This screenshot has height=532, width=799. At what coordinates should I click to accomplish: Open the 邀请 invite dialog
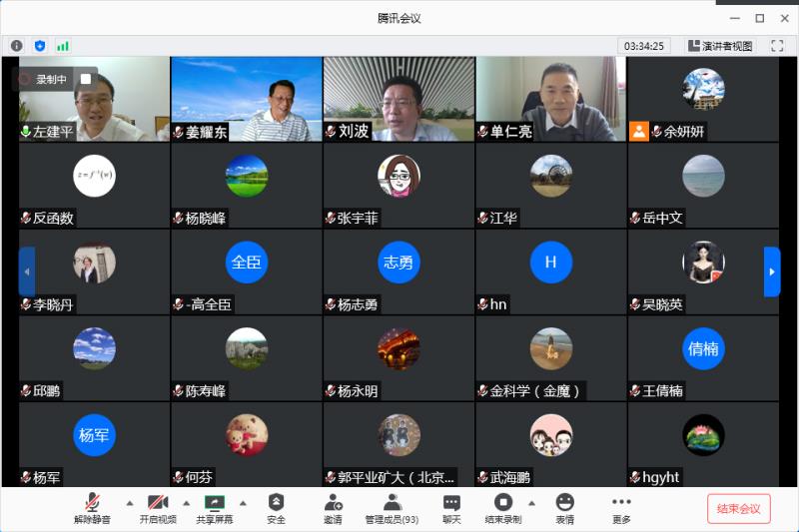[x=333, y=509]
